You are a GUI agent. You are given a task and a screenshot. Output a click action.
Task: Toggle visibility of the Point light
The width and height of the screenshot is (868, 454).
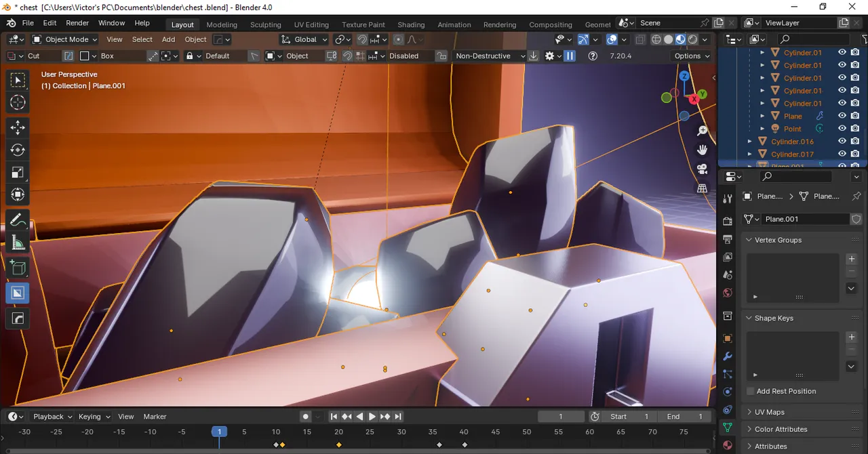point(842,129)
